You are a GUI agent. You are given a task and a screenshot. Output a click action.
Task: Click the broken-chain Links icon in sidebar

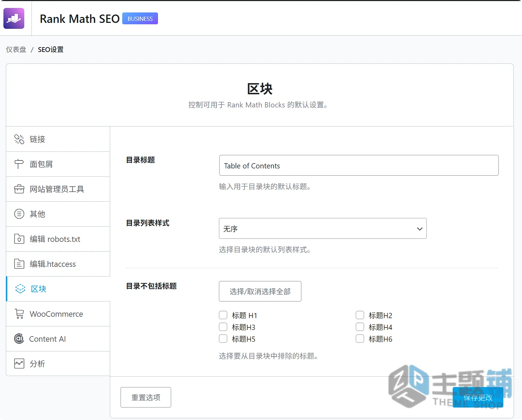19,139
